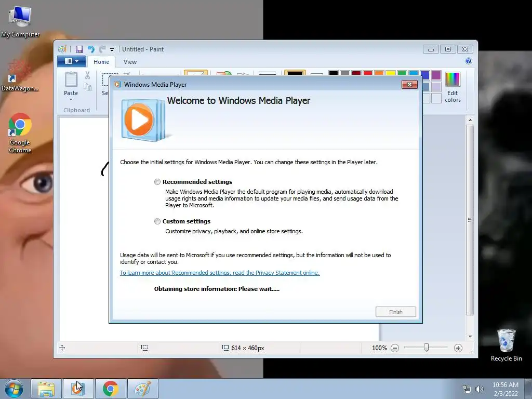The image size is (532, 399).
Task: Switch to the Home ribbon tab
Action: pos(101,62)
